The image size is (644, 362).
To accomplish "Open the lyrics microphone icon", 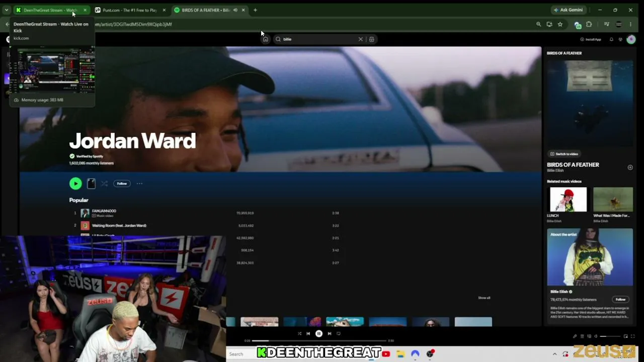I will (x=575, y=336).
